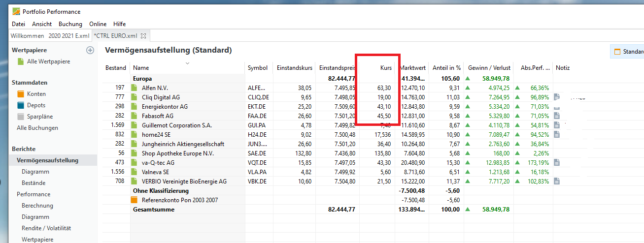Image resolution: width=644 pixels, height=243 pixels.
Task: Open the note icon in home24 SE row
Action: (556, 134)
